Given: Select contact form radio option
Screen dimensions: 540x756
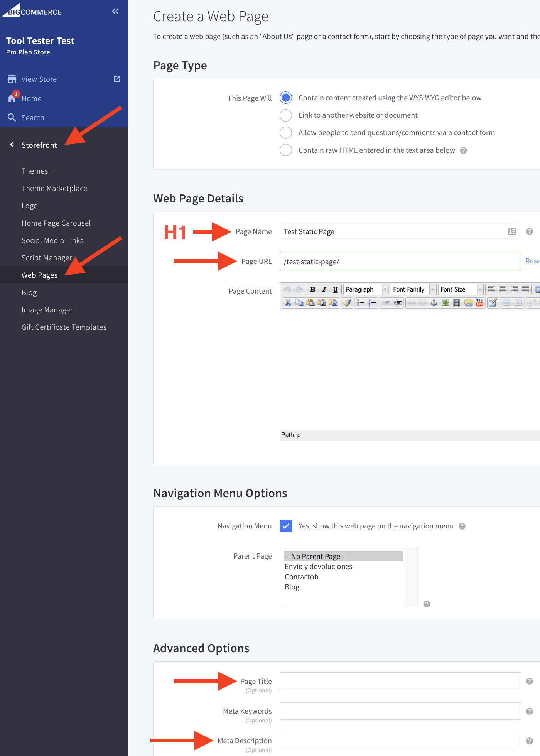Looking at the screenshot, I should (x=286, y=132).
